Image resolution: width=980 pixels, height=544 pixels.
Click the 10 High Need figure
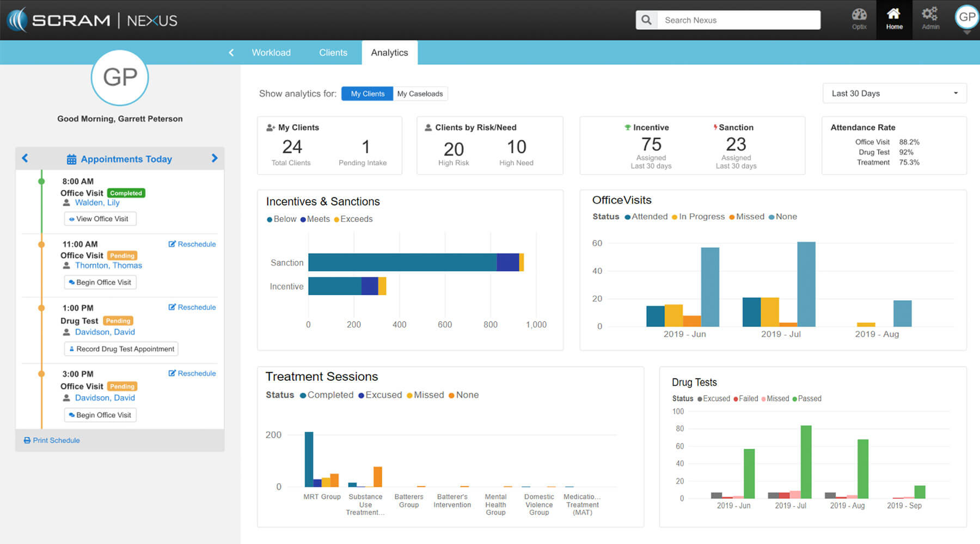[x=516, y=147]
